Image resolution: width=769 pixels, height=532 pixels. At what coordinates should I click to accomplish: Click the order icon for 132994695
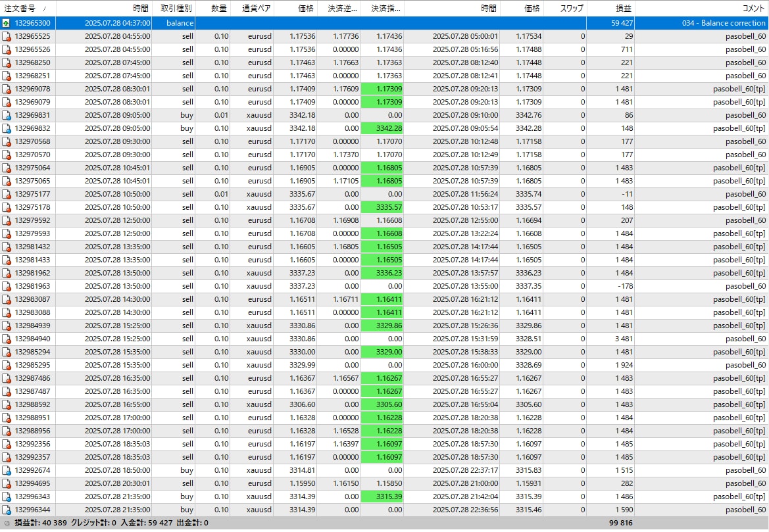pos(7,484)
